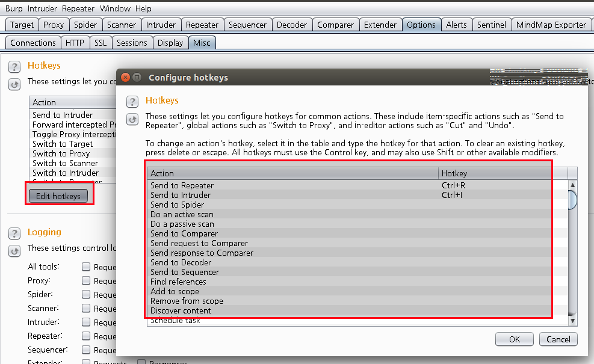Switch to the Decoder tab
Image resolution: width=594 pixels, height=364 pixels.
pyautogui.click(x=292, y=25)
